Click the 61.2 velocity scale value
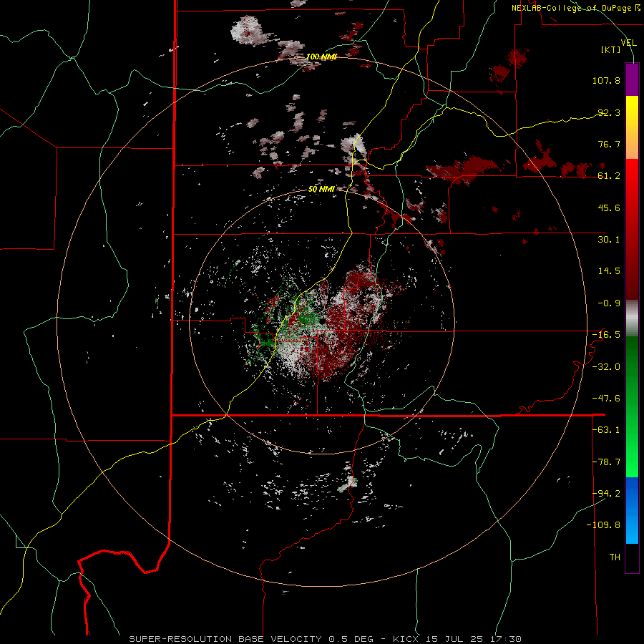The image size is (644, 644). coord(609,176)
